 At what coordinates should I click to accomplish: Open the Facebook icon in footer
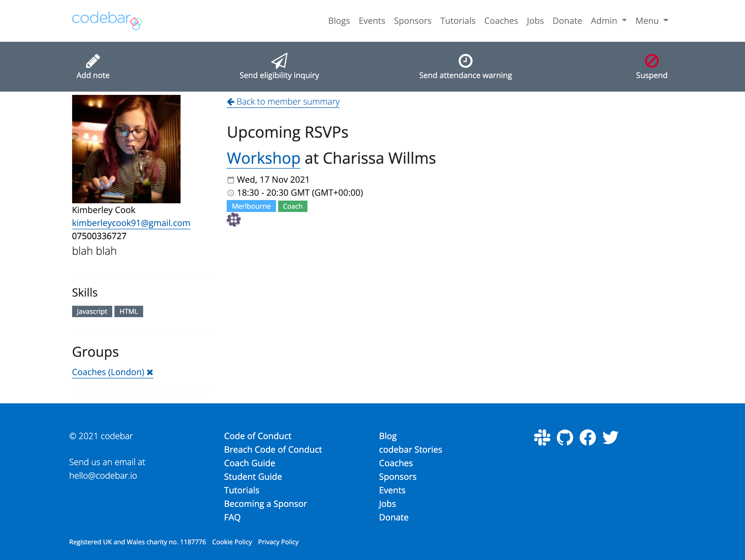587,437
